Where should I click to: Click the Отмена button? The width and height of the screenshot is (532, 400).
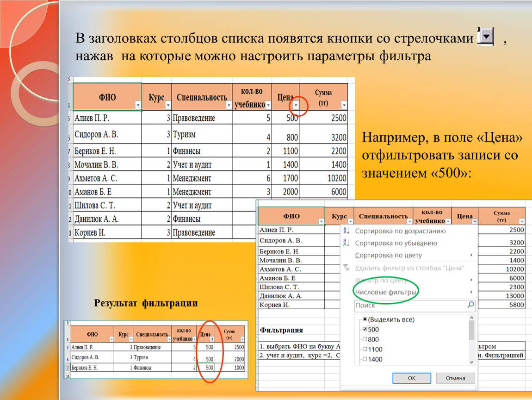455,378
